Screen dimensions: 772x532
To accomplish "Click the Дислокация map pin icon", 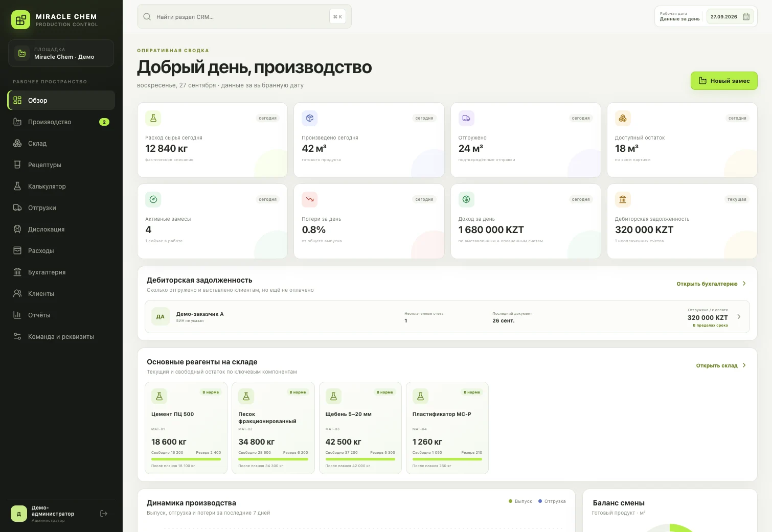I will [17, 229].
